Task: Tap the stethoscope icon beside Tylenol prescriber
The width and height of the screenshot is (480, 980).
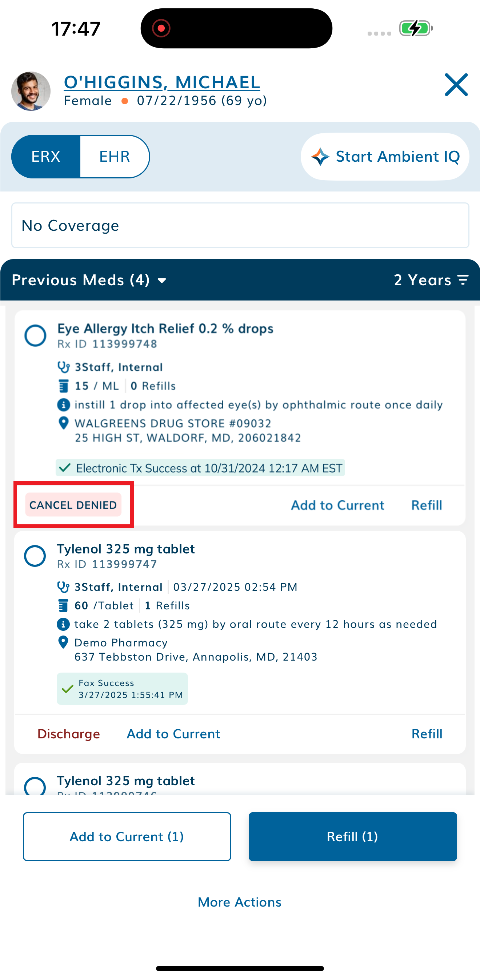Action: pos(63,586)
